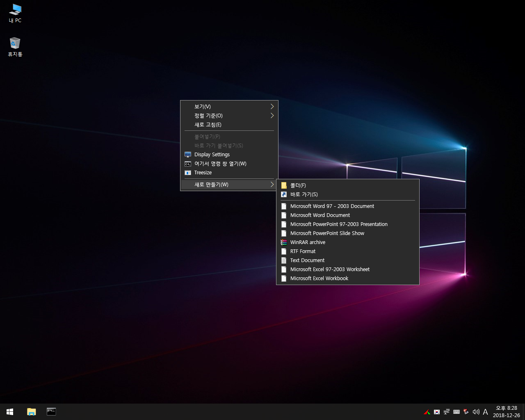Screen dimensions: 525x420
Task: Choose 여기서 명령 창 열기(W)
Action: 229,164
